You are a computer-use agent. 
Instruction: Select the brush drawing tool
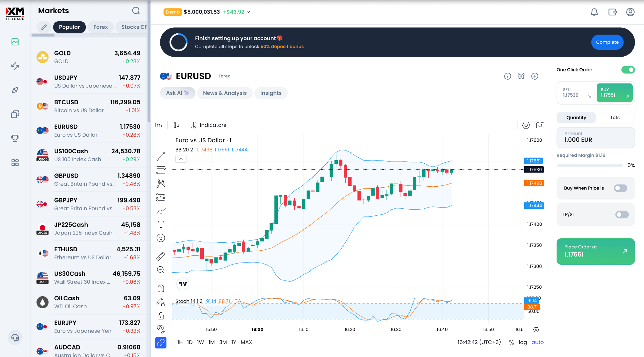(161, 211)
